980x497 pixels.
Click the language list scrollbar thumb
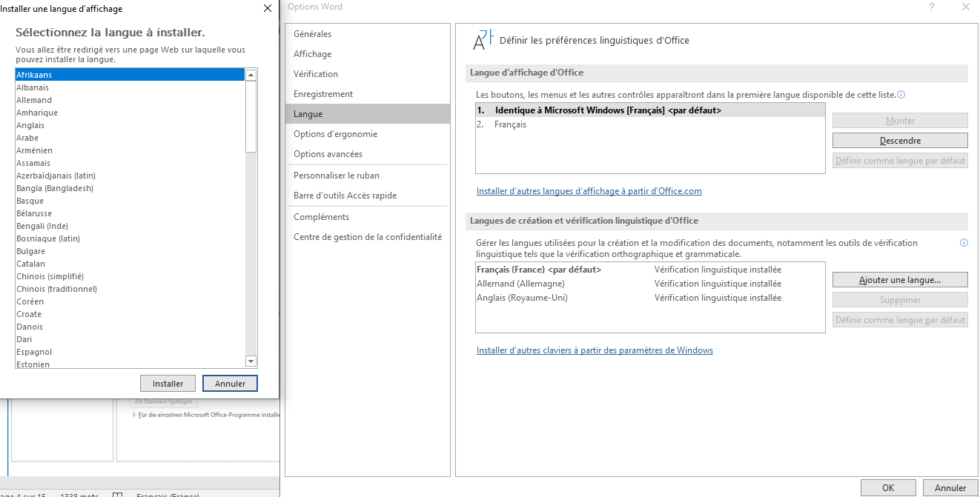251,116
